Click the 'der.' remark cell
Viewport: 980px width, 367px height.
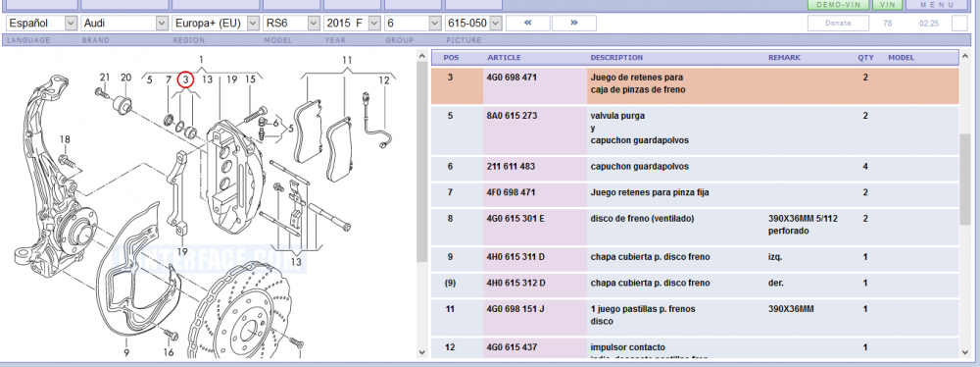(775, 283)
